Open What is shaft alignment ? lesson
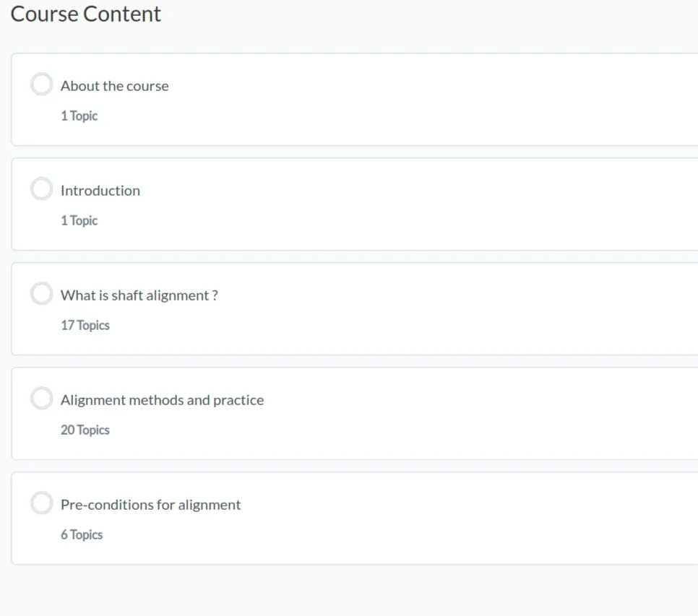 139,295
